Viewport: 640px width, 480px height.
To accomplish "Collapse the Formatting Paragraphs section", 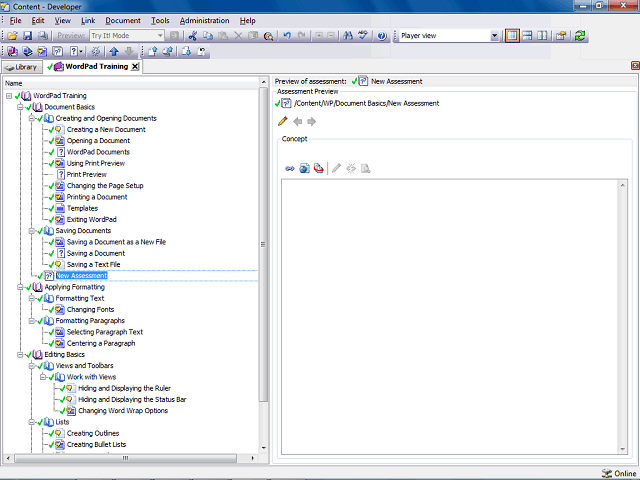I will coord(31,321).
